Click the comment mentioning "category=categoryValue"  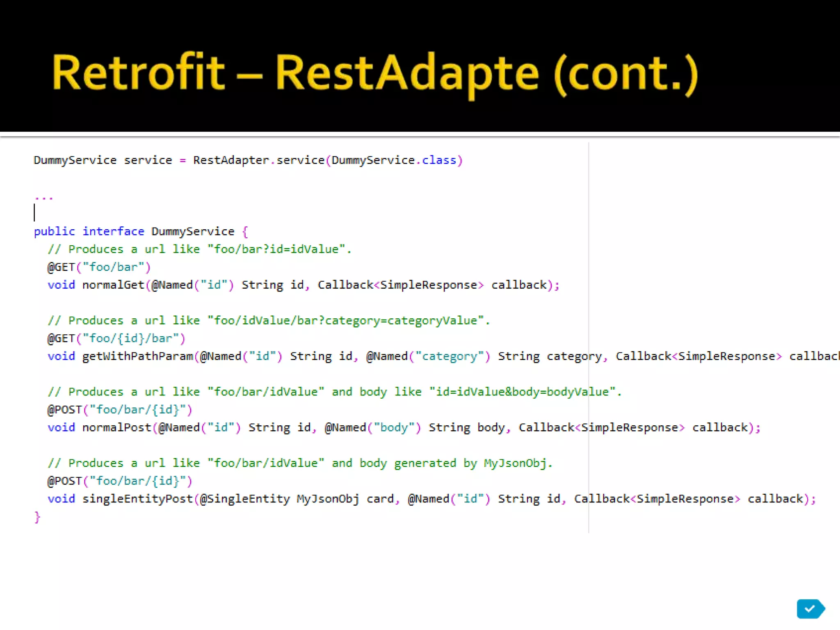click(269, 320)
